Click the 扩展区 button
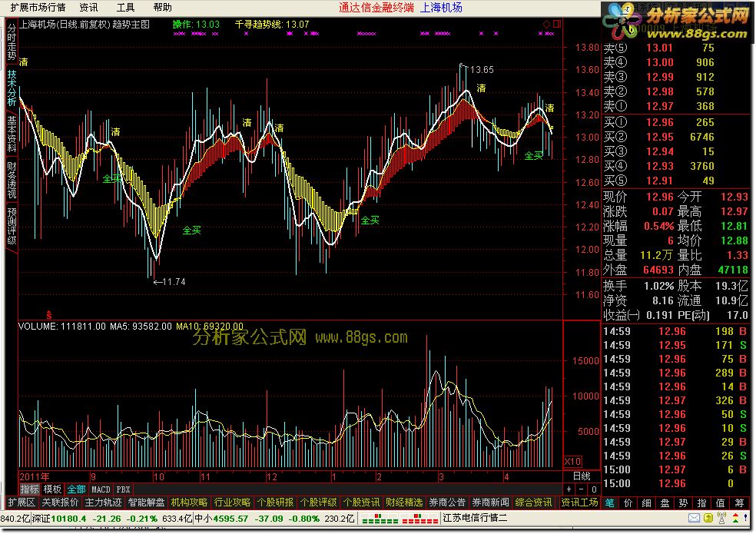The image size is (756, 534). point(22,502)
